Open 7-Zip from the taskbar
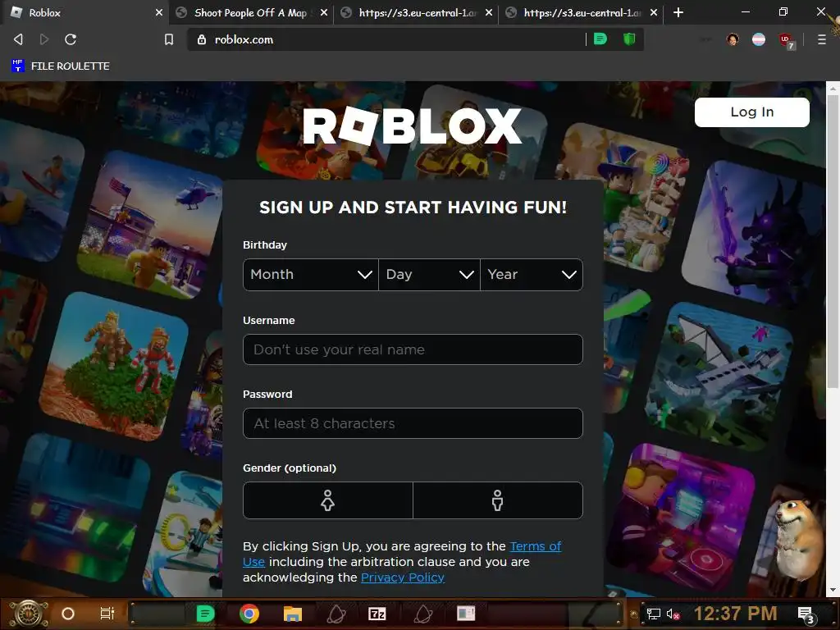Image resolution: width=840 pixels, height=630 pixels. point(377,614)
